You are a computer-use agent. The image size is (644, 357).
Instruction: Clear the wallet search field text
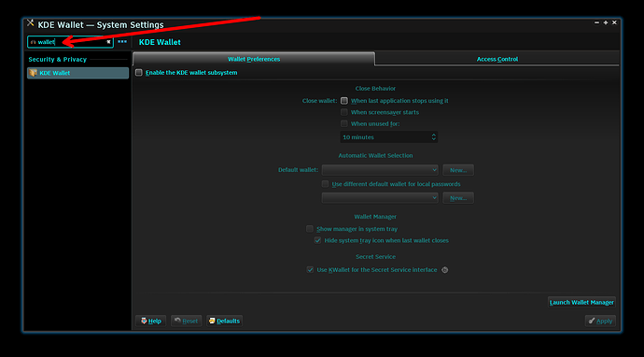(x=108, y=42)
